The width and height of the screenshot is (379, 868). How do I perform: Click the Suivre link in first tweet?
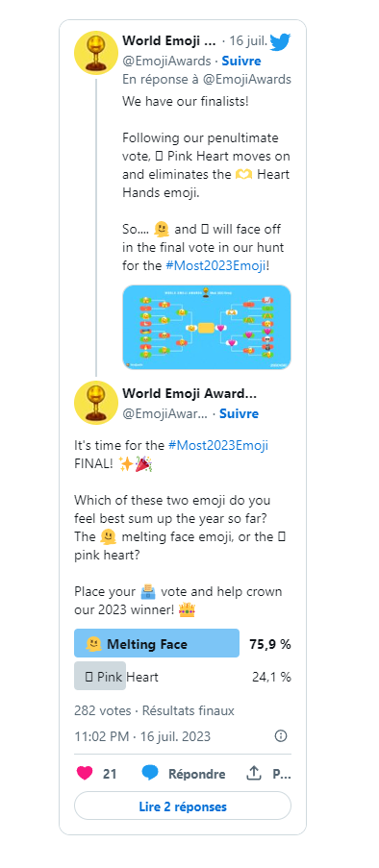coord(241,61)
